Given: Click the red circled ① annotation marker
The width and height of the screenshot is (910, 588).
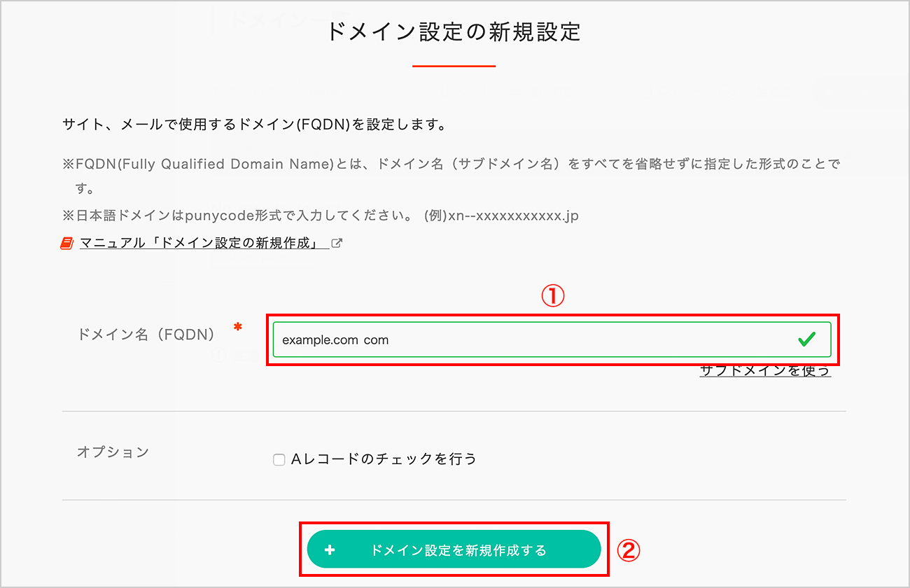Looking at the screenshot, I should (554, 297).
